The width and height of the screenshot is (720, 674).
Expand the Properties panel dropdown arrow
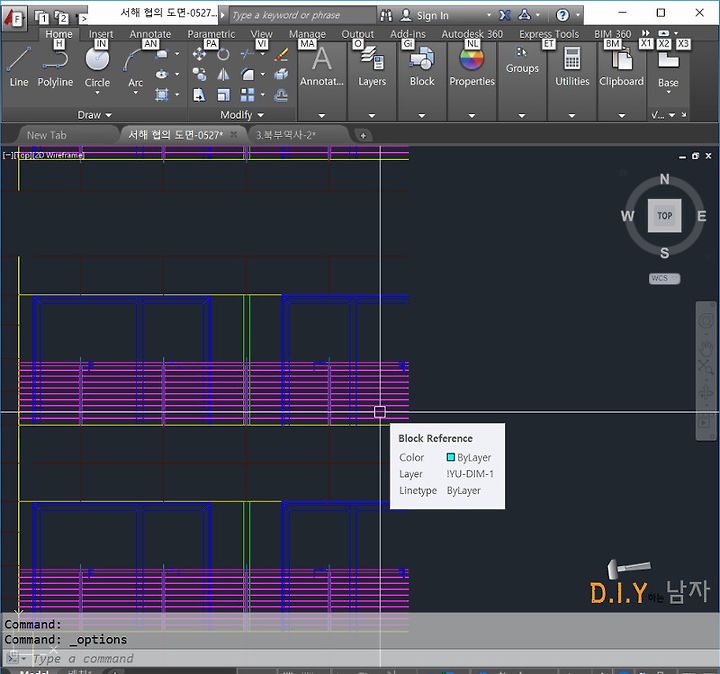(472, 116)
